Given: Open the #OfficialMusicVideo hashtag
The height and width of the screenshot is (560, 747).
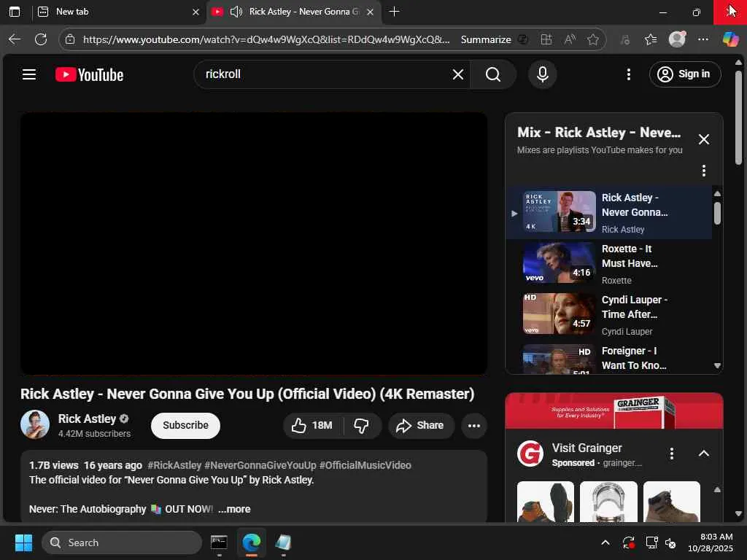Looking at the screenshot, I should coord(365,465).
